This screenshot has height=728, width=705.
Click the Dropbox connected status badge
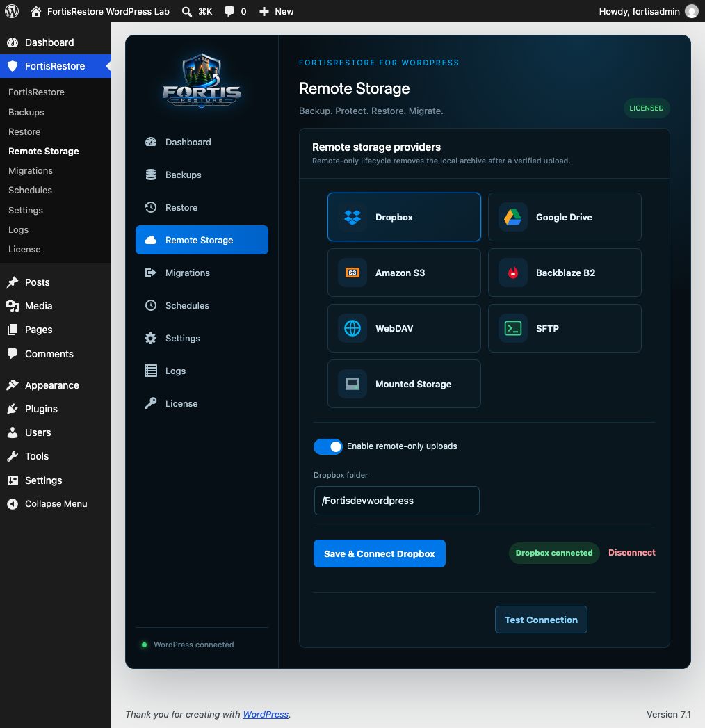point(554,553)
